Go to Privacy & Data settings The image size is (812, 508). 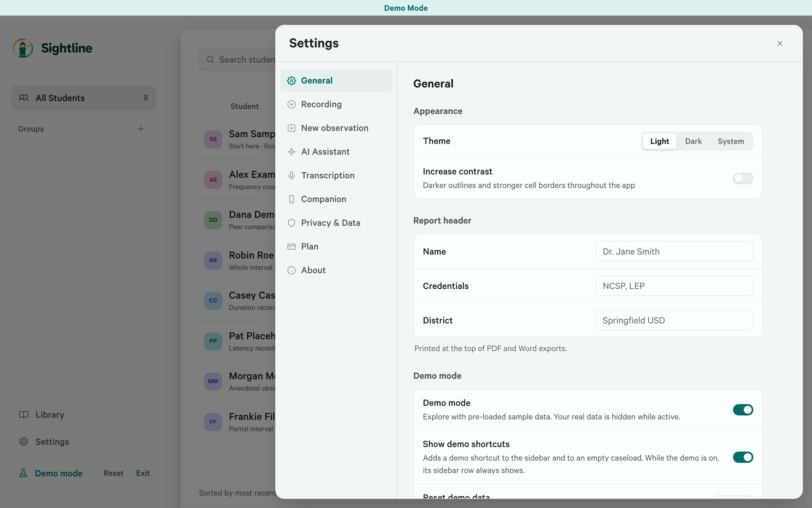point(336,223)
